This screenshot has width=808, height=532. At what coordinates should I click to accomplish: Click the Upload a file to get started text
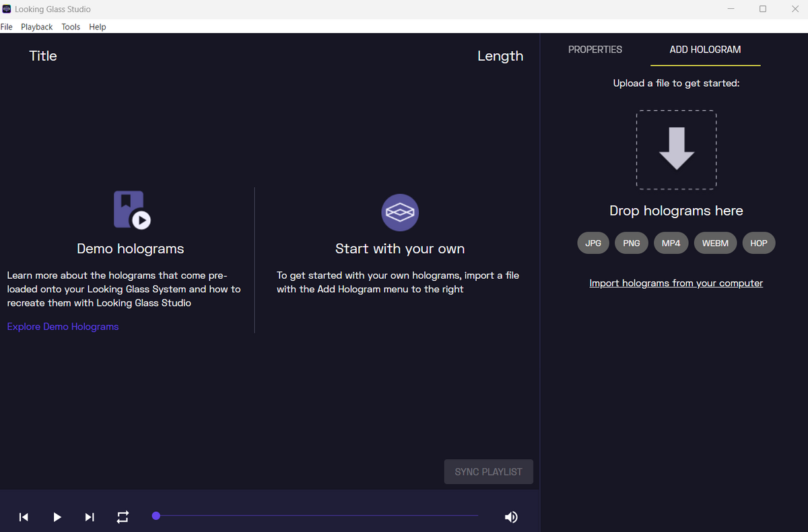(x=676, y=84)
